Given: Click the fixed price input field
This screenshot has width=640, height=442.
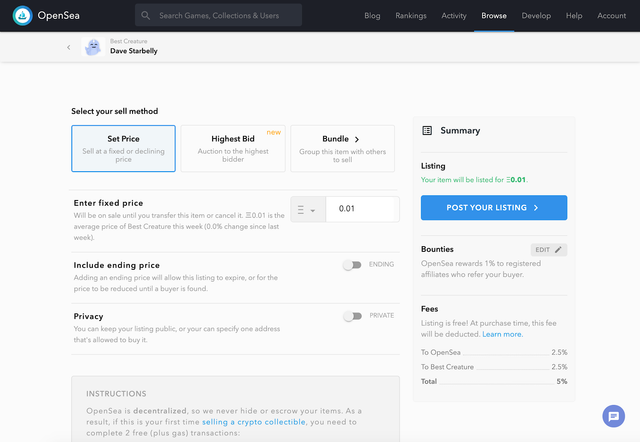Looking at the screenshot, I should (362, 209).
